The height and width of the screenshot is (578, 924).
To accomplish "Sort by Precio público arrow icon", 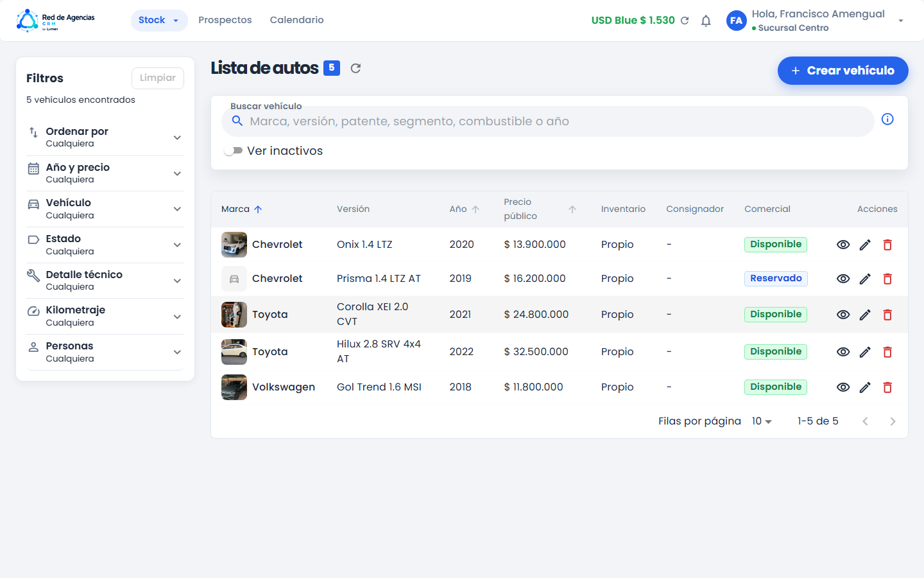I will click(x=572, y=209).
